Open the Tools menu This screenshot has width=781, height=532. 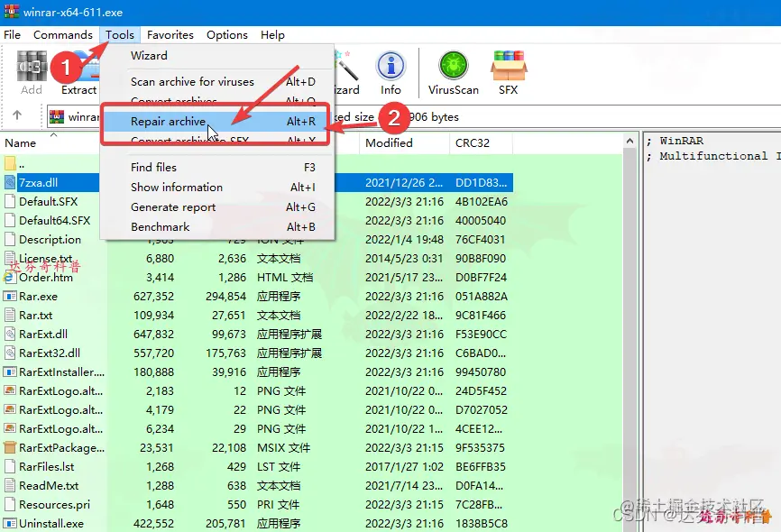click(120, 35)
